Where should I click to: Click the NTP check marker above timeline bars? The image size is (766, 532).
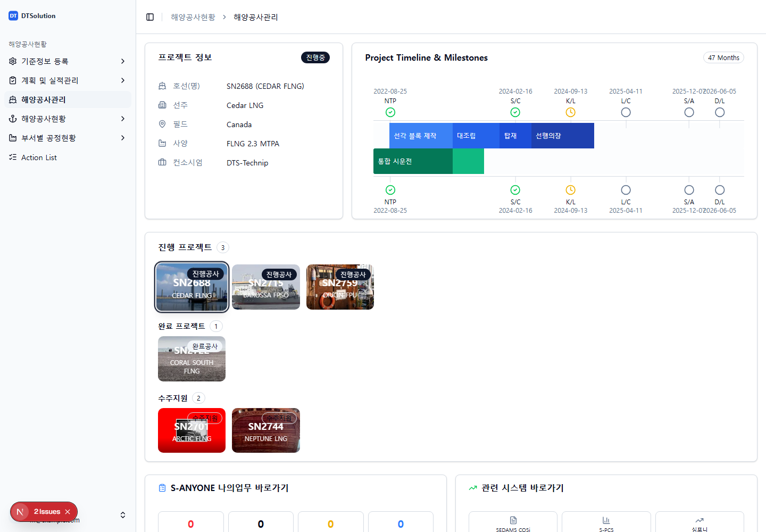click(x=390, y=112)
